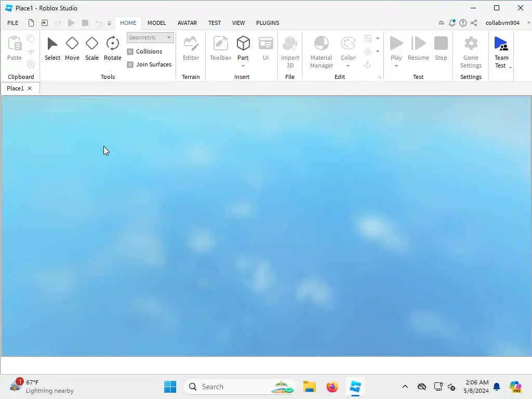This screenshot has width=532, height=399.
Task: Switch to the MODEL tab
Action: pyautogui.click(x=157, y=23)
